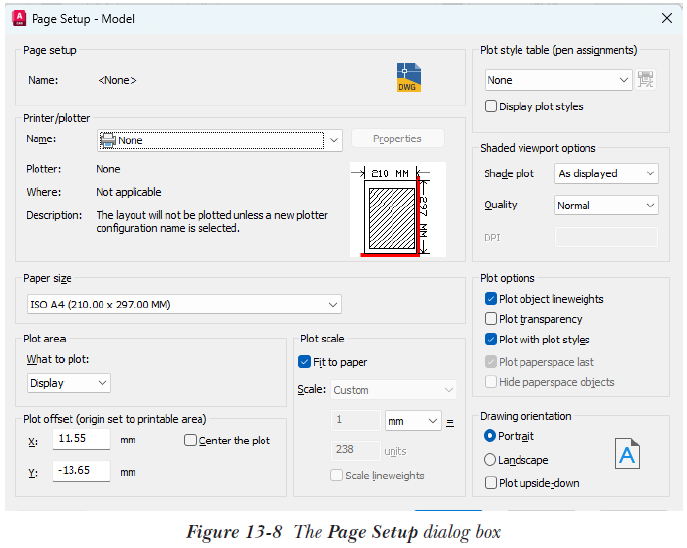Click the plotter description text
The height and width of the screenshot is (548, 687).
pos(212,222)
